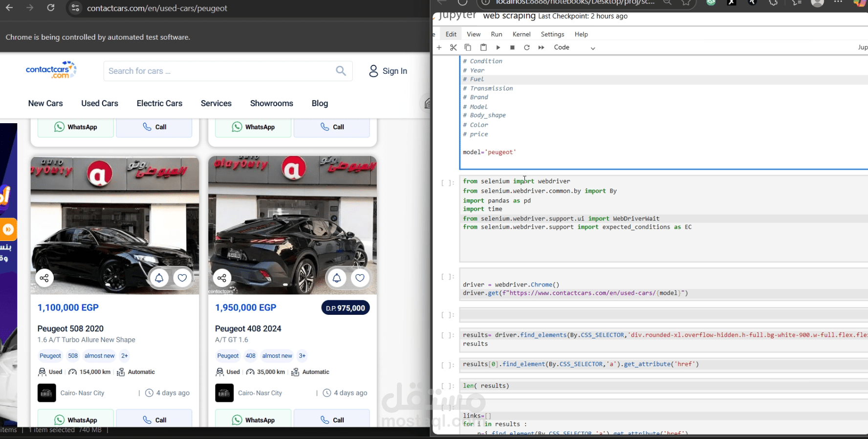This screenshot has height=439, width=868.
Task: Expand the '3+' tags on Peugeot 408
Action: point(302,356)
